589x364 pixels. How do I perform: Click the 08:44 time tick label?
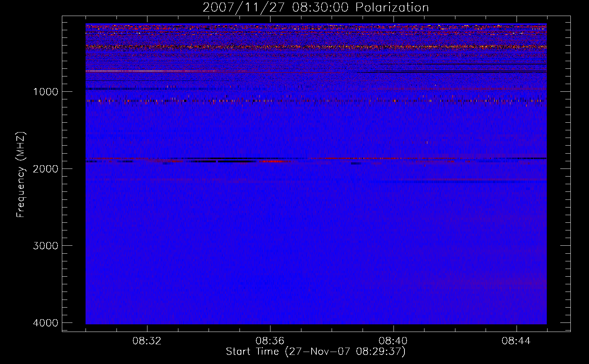click(516, 341)
